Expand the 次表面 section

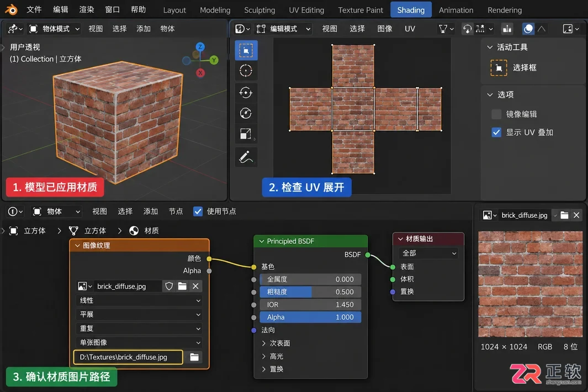click(x=263, y=343)
